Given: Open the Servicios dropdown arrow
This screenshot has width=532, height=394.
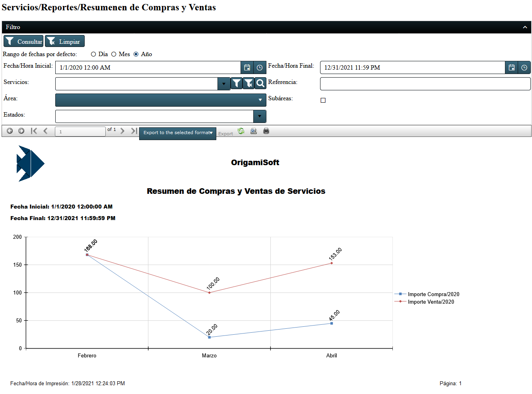Looking at the screenshot, I should tap(224, 84).
